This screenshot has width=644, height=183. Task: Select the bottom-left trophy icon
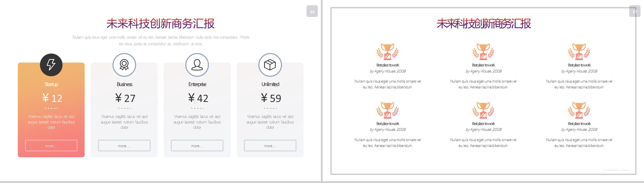[x=388, y=111]
